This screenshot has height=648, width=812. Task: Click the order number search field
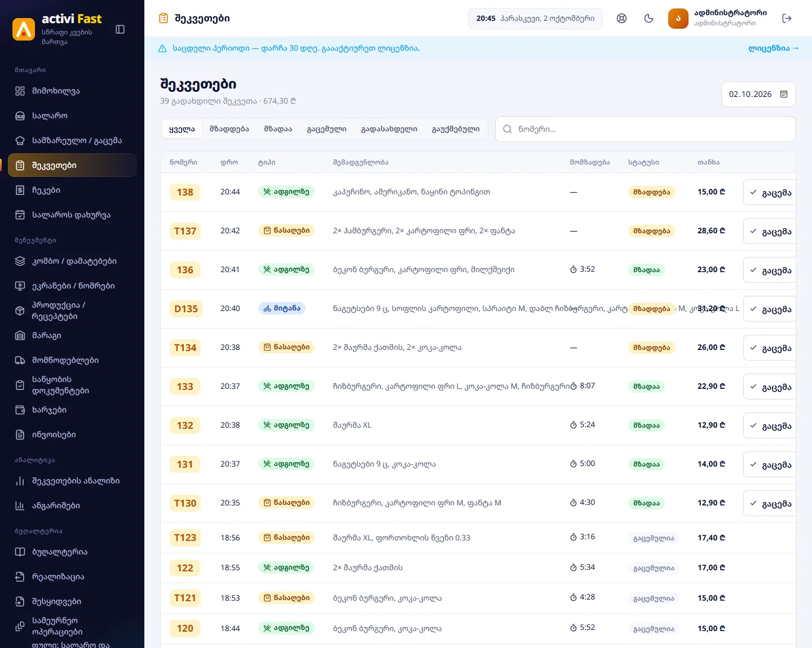click(646, 129)
